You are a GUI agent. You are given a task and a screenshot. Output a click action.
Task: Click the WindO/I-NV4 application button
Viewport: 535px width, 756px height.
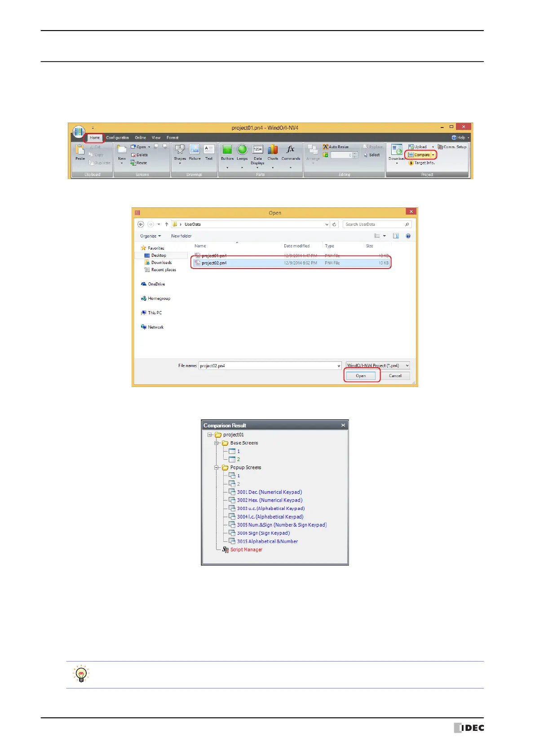(x=79, y=132)
